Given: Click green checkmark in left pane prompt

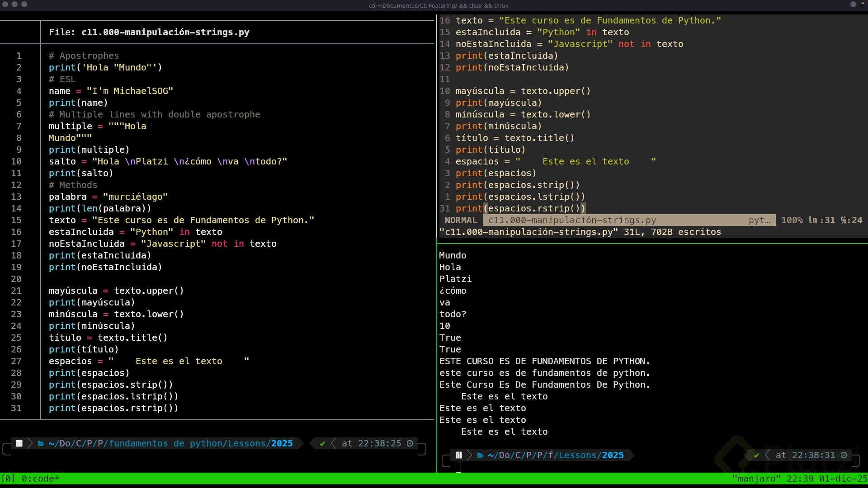Looking at the screenshot, I should tap(322, 443).
